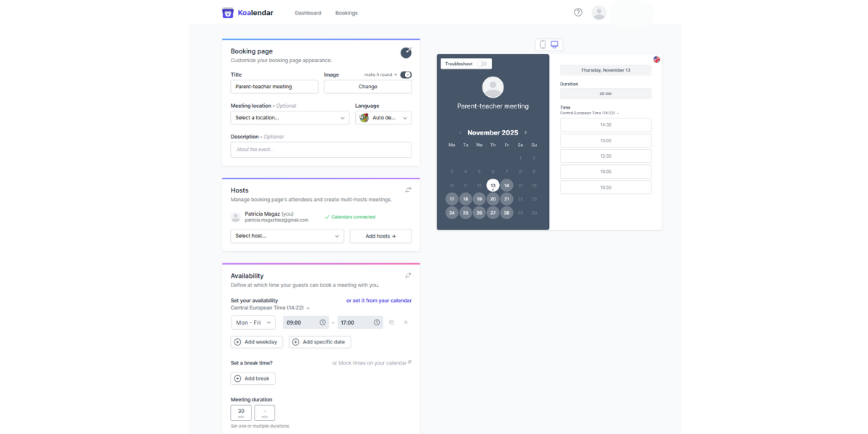The width and height of the screenshot is (868, 434).
Task: Open the 'Select a location' dropdown
Action: [289, 117]
